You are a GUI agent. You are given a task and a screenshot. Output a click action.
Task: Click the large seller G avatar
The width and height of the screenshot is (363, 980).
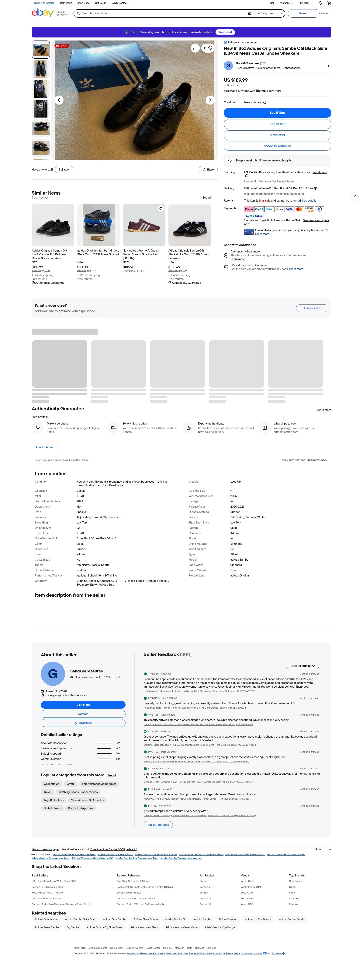point(53,674)
